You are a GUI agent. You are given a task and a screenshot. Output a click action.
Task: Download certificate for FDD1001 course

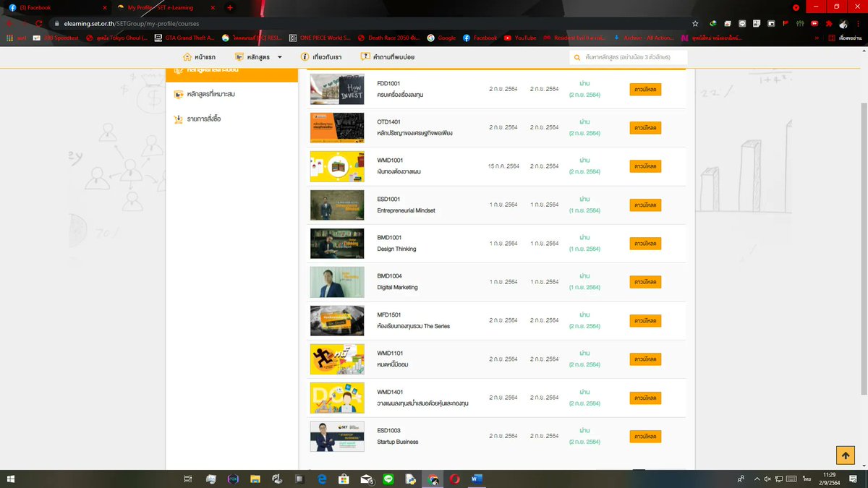645,89
